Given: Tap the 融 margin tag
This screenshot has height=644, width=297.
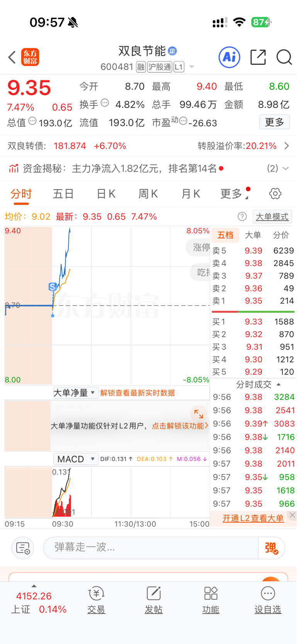Looking at the screenshot, I should pyautogui.click(x=141, y=67).
